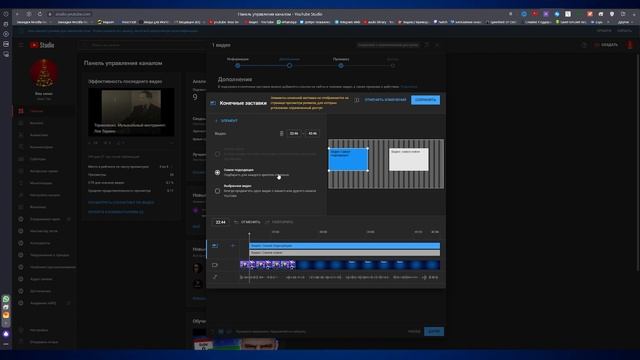640x360 pixels.
Task: Go to the Проверки step
Action: [x=341, y=62]
